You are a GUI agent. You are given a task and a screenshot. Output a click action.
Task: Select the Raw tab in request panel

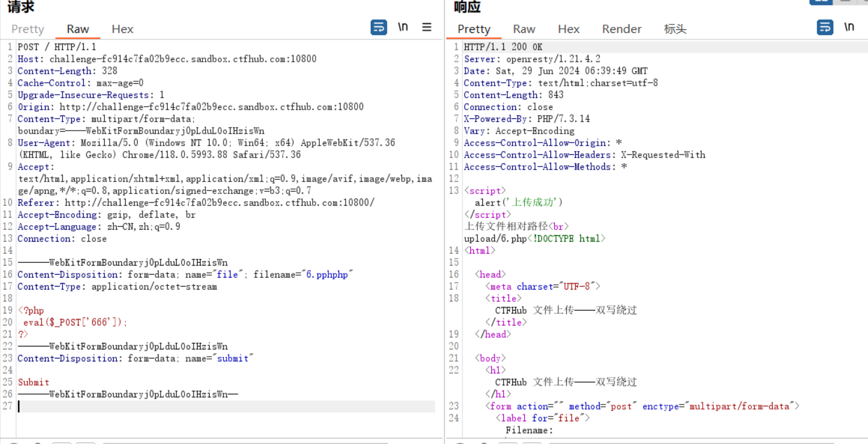point(78,29)
